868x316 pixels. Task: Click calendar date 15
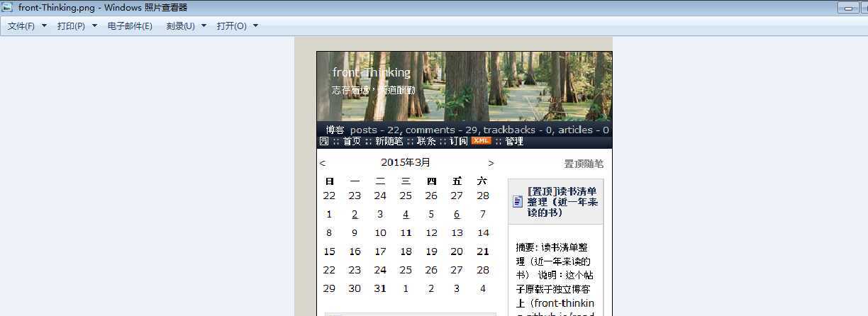coord(329,251)
